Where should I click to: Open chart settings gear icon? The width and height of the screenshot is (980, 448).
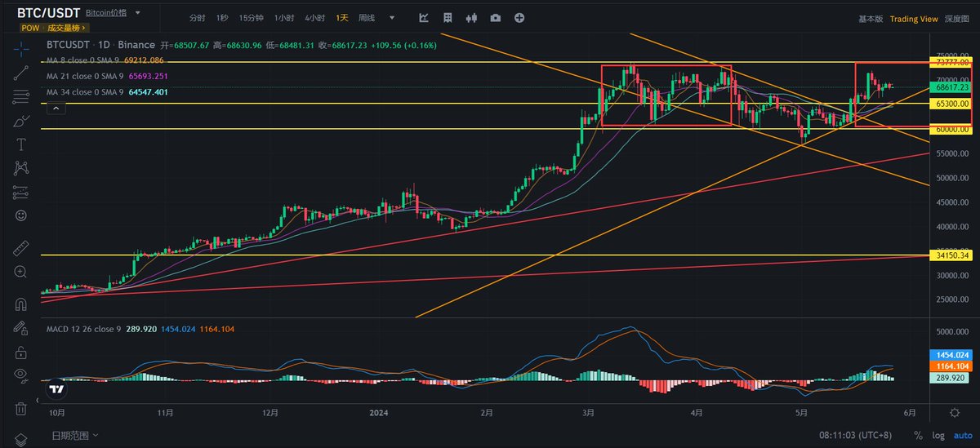click(x=954, y=413)
